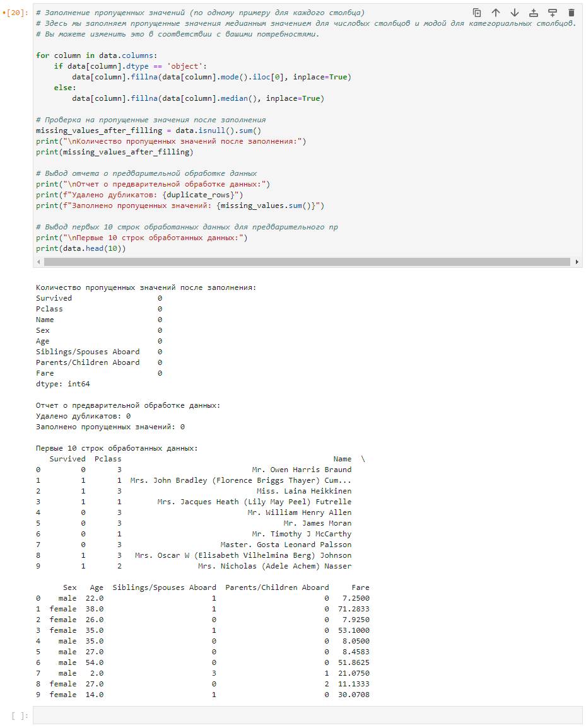586x728 pixels.
Task: Click the 'Удалено дубликатов: 0' output line
Action: tap(83, 416)
